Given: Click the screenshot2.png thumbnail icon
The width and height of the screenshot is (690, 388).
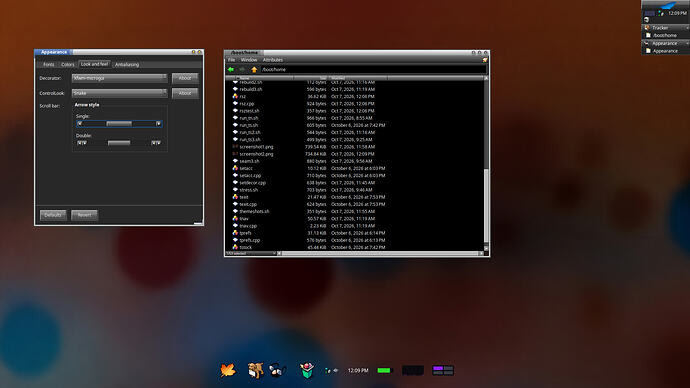Looking at the screenshot, I should 235,154.
